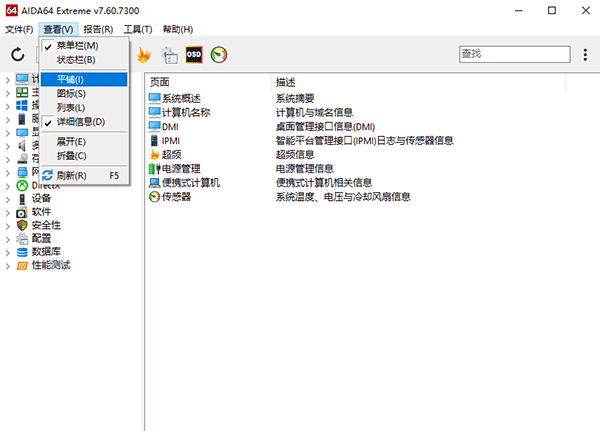
Task: Click the 系统概述 monitor icon in list
Action: coord(154,98)
